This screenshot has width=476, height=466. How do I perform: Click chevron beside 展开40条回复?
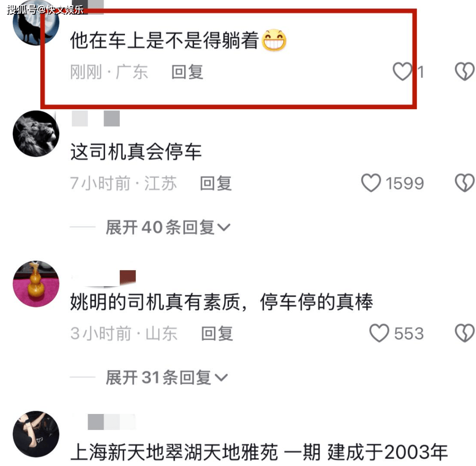[x=224, y=228]
